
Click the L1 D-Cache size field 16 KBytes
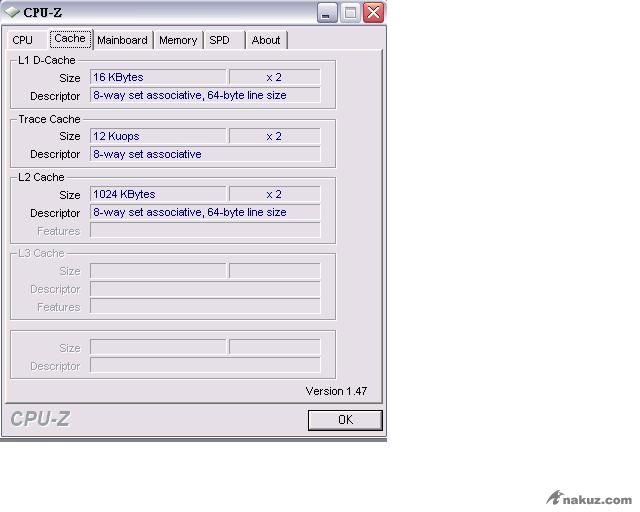pyautogui.click(x=158, y=77)
